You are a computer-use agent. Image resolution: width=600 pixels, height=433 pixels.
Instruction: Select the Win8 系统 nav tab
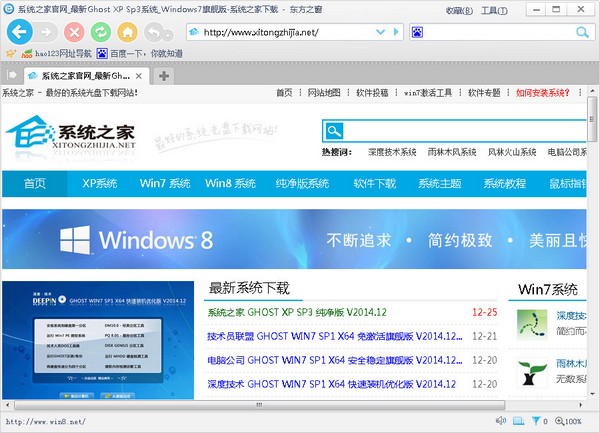230,184
